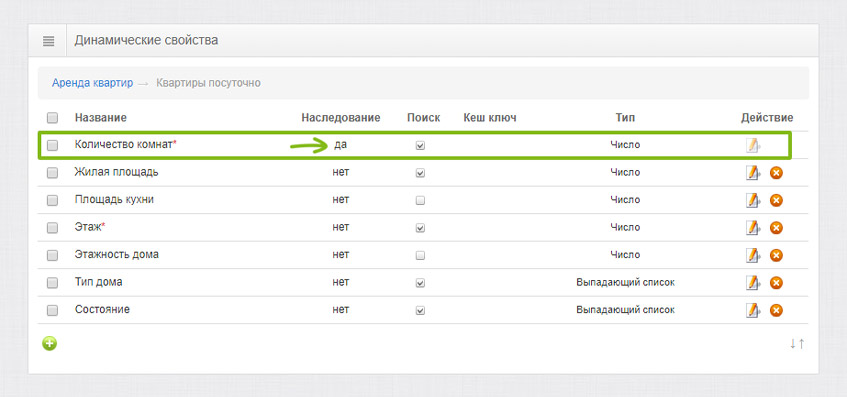Select the row checkbox for Тип дома
Screen dimensions: 847x397
click(x=52, y=282)
